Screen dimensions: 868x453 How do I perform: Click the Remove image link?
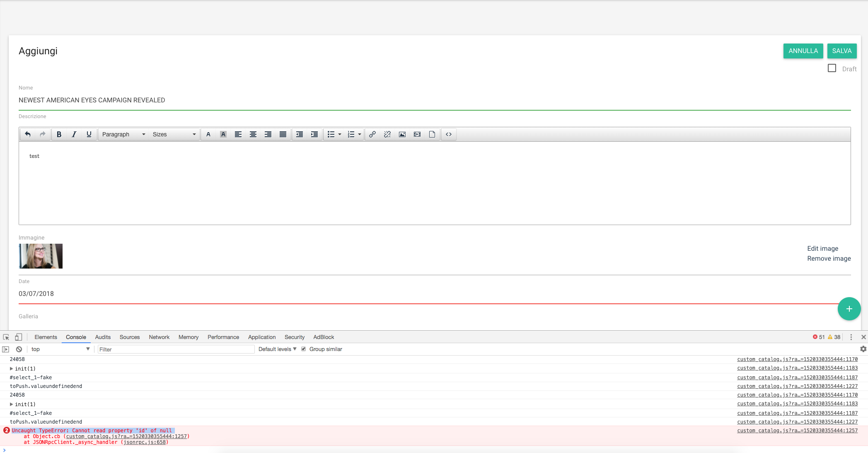[829, 259]
